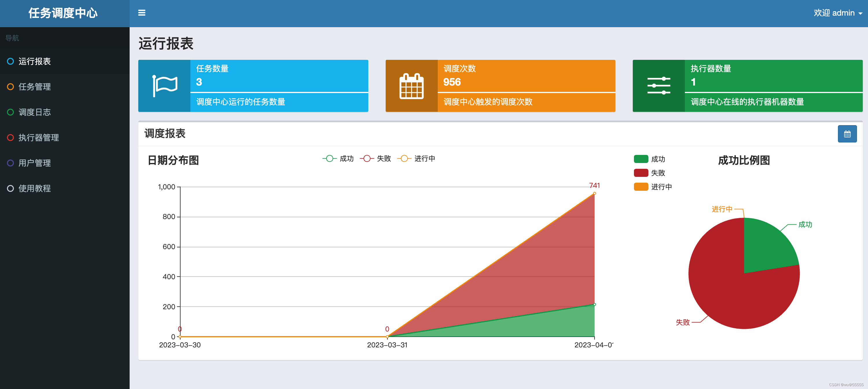Image resolution: width=868 pixels, height=389 pixels.
Task: Click the 741 data point on line chart
Action: coord(594,193)
